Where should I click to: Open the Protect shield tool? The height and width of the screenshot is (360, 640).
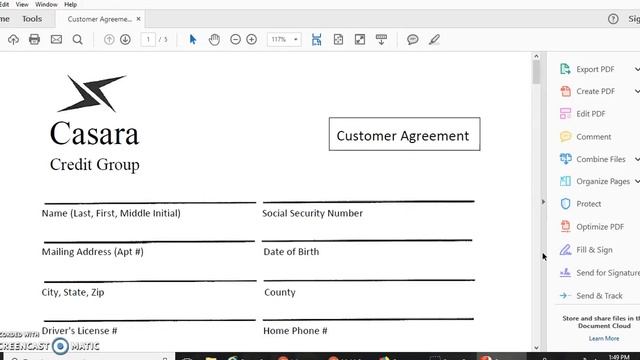coord(580,204)
